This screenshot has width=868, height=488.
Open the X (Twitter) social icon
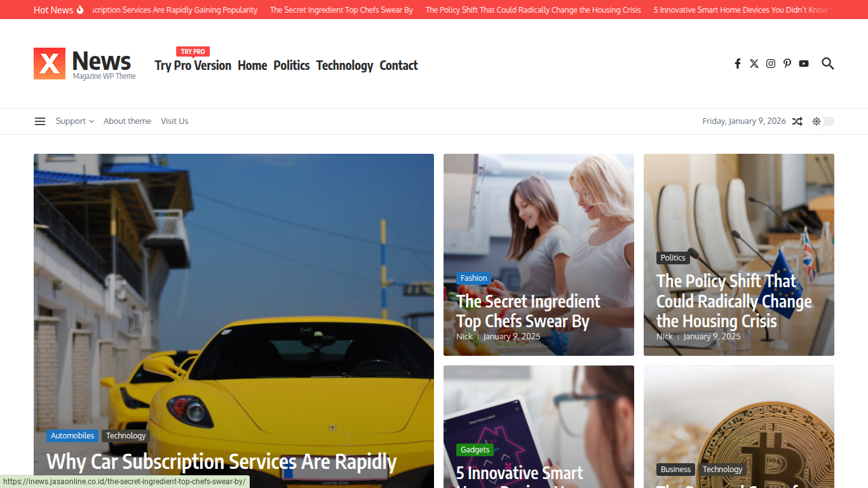754,64
